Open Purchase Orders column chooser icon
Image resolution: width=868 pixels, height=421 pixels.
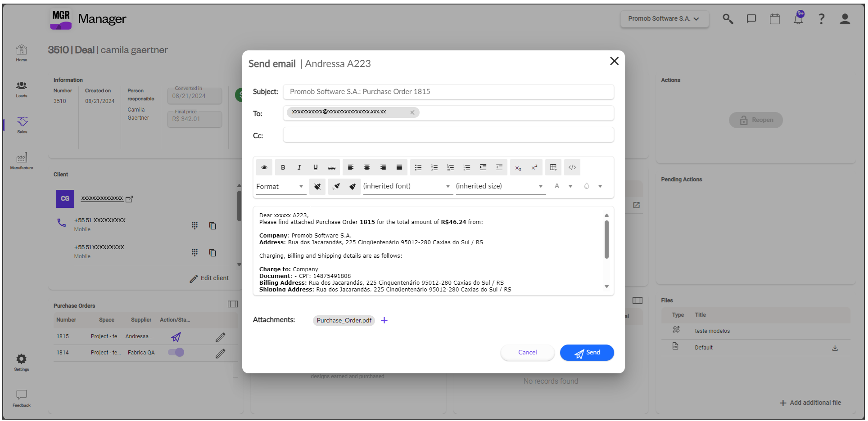tap(233, 304)
